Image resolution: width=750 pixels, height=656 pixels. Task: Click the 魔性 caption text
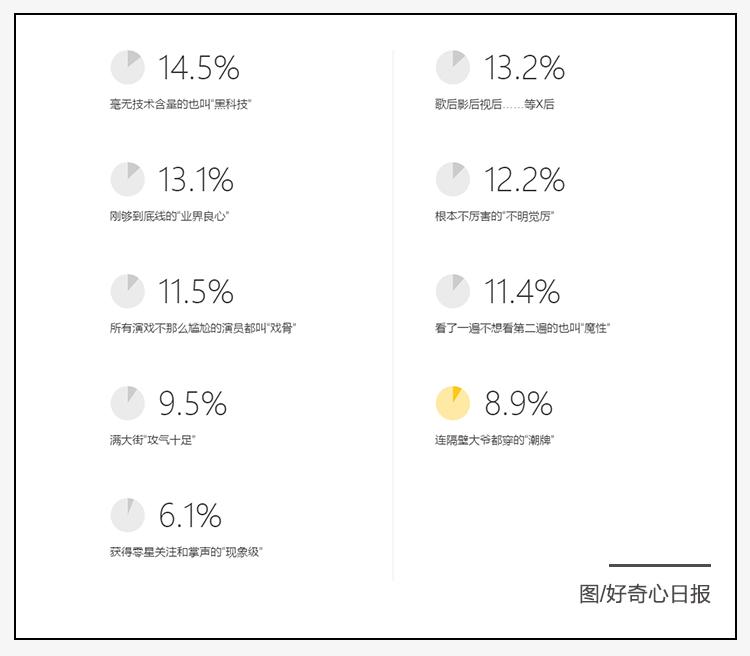[522, 328]
